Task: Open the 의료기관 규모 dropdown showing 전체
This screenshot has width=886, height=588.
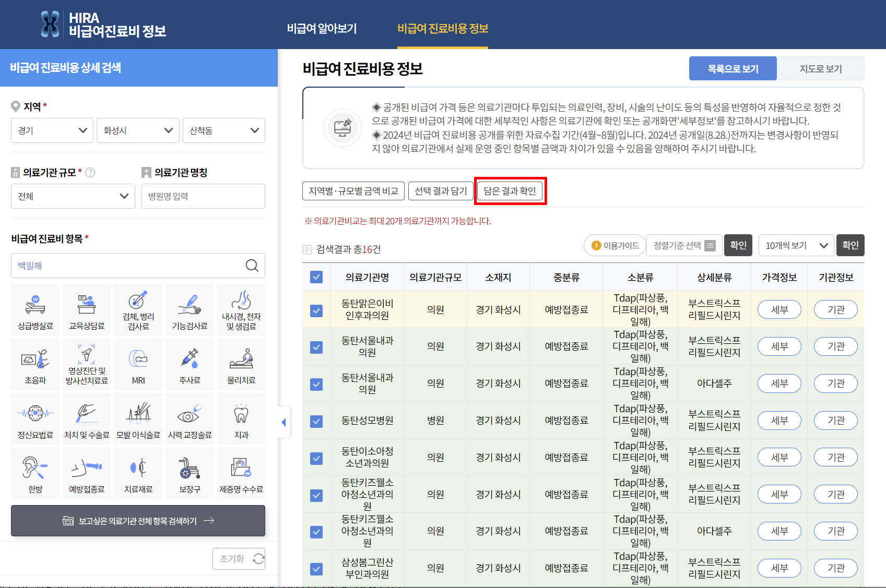Action: [x=73, y=196]
